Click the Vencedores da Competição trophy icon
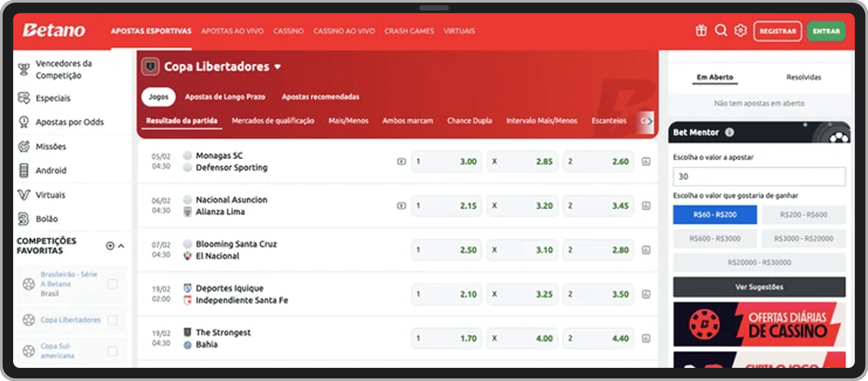Image resolution: width=868 pixels, height=381 pixels. coord(24,69)
